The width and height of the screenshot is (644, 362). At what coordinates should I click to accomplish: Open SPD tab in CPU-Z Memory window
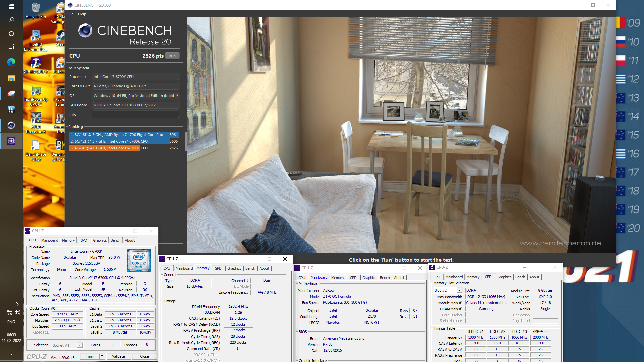[218, 268]
